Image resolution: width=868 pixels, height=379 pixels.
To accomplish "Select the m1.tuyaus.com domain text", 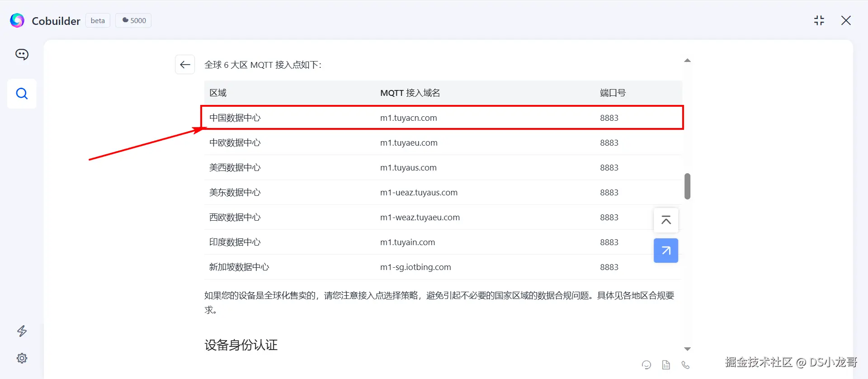I will 408,167.
